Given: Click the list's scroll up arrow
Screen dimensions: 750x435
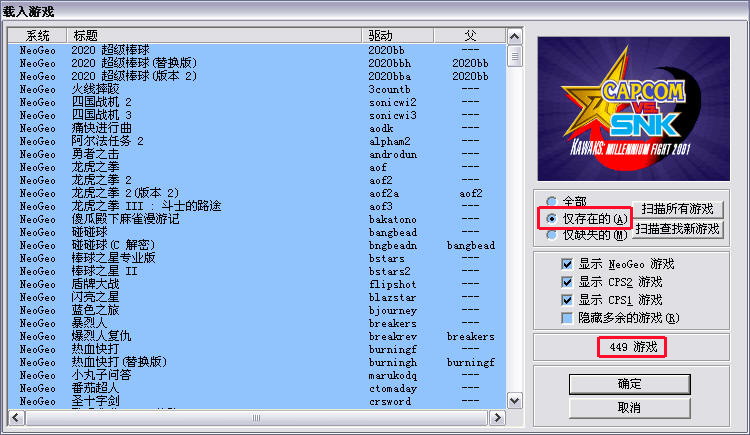Looking at the screenshot, I should (x=515, y=36).
